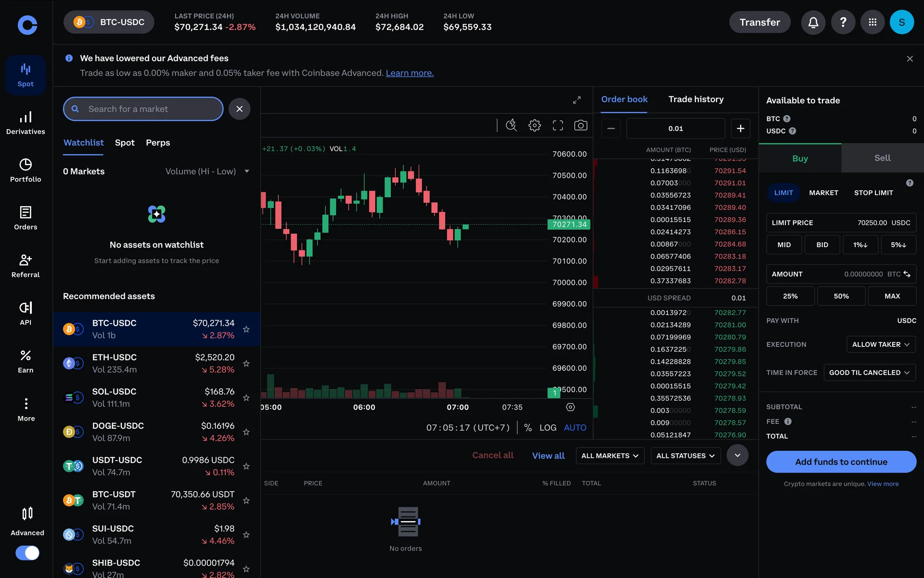
Task: Open the apps grid icon
Action: [872, 23]
